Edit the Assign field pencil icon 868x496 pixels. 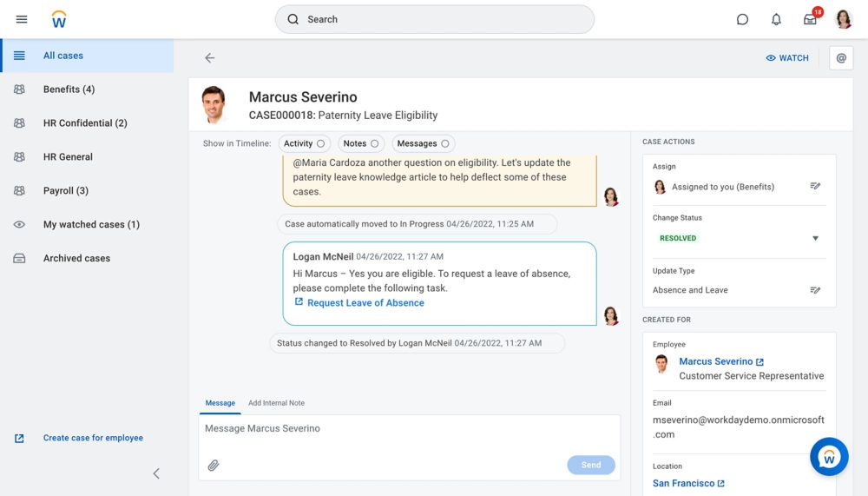pos(815,186)
